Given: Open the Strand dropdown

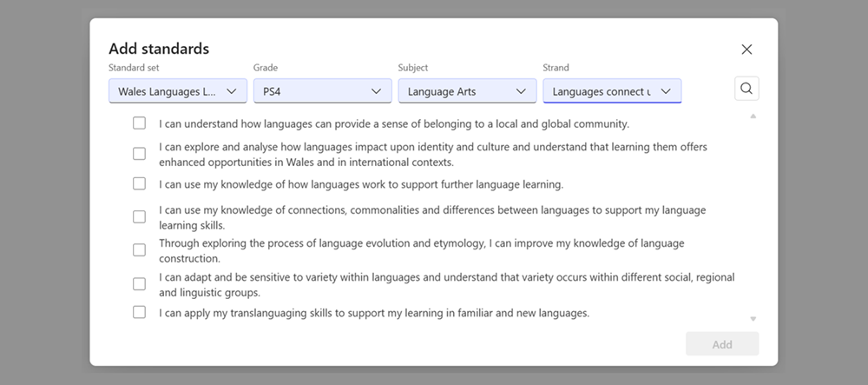Looking at the screenshot, I should click(612, 91).
